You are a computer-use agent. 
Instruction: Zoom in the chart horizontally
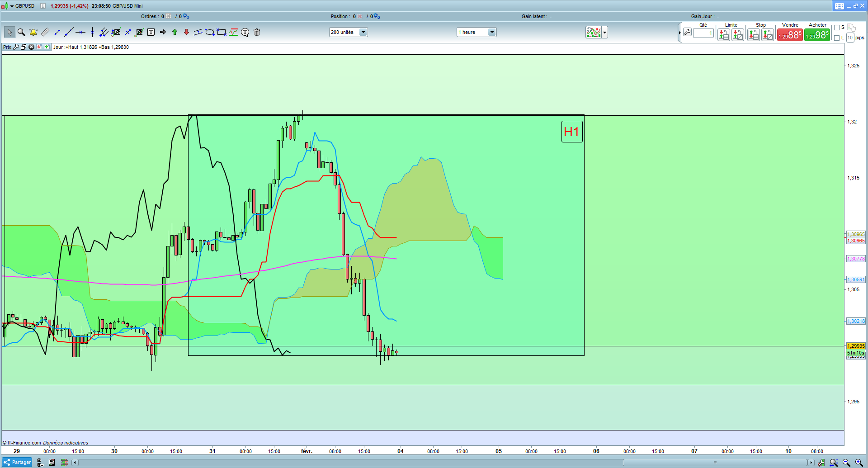tap(859, 463)
